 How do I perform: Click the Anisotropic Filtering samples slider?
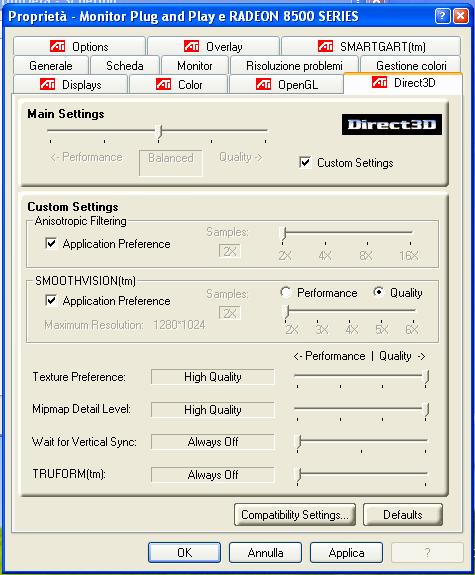click(x=347, y=233)
